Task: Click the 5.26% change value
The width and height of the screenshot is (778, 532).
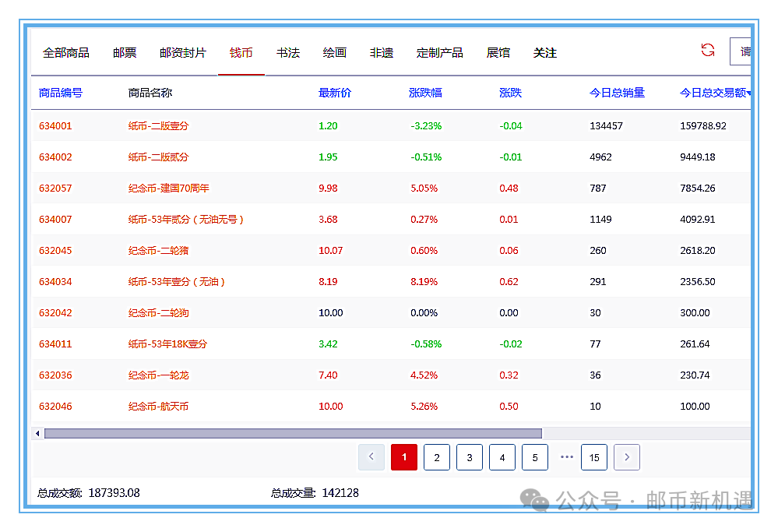Action: tap(424, 407)
